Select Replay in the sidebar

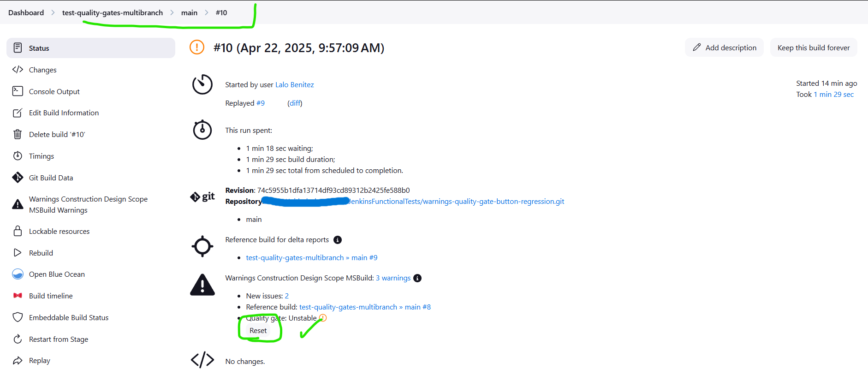point(39,361)
